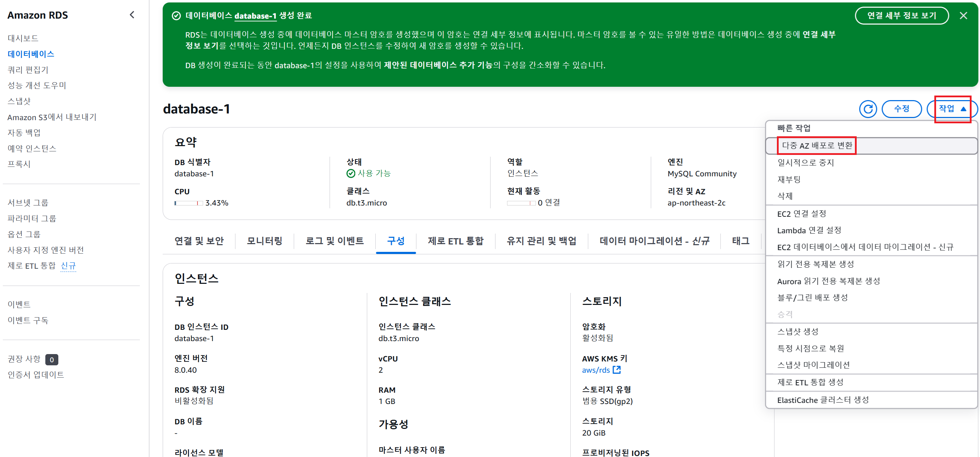Open the 유지 관리 및 백업 tab
Image resolution: width=980 pixels, height=457 pixels.
click(x=541, y=241)
